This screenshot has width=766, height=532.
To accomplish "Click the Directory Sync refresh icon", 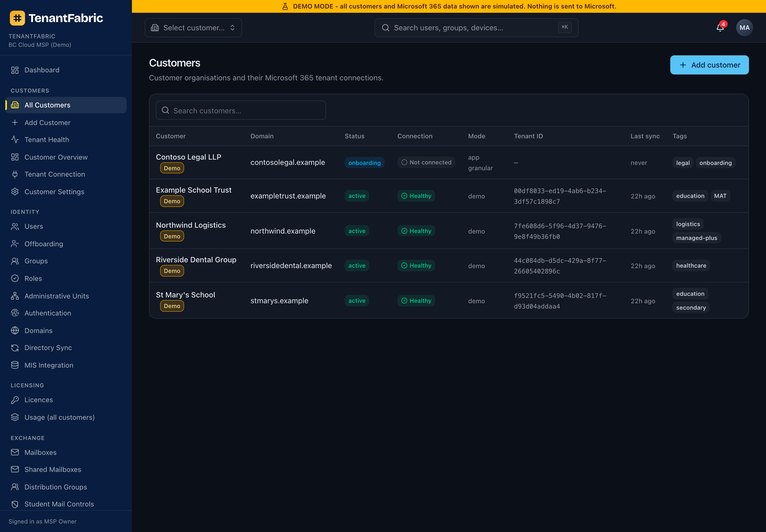I will [x=15, y=348].
